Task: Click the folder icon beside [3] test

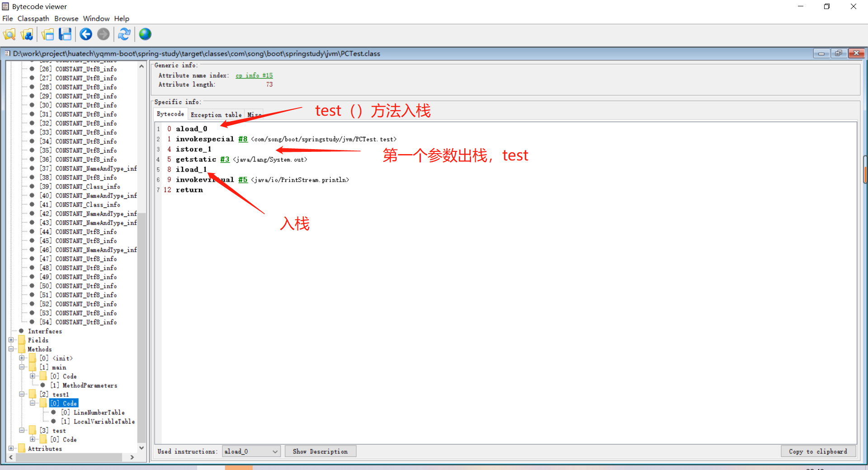Action: tap(33, 430)
